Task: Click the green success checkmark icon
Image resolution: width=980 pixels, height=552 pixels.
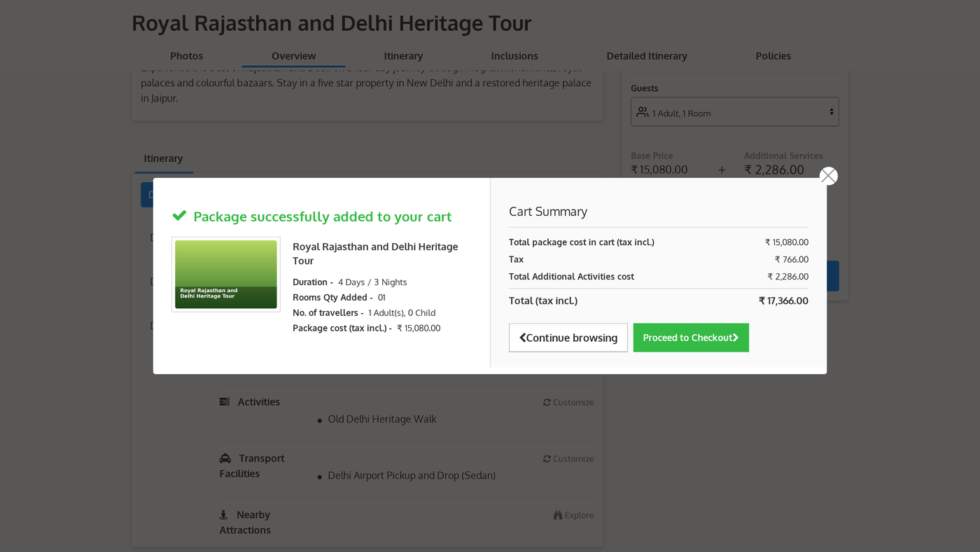Action: (x=179, y=216)
